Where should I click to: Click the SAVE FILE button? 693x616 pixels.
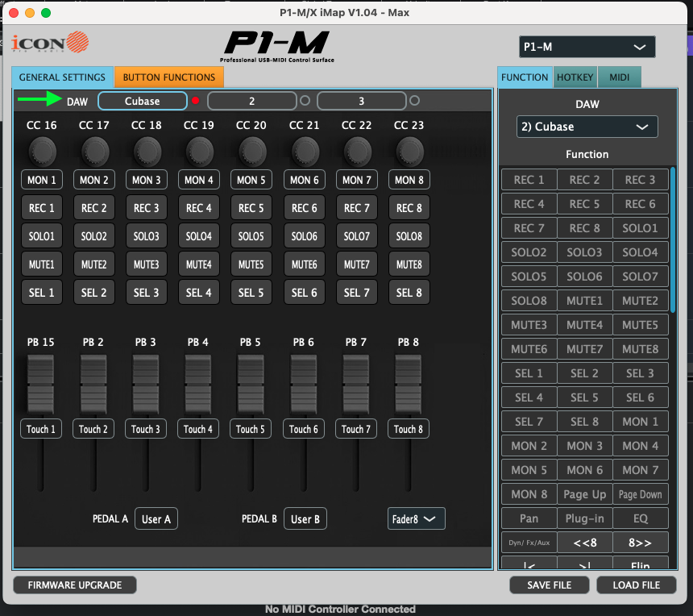point(550,585)
